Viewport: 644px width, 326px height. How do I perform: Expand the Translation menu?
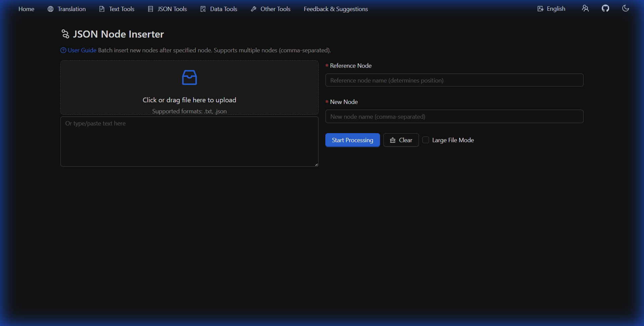71,9
